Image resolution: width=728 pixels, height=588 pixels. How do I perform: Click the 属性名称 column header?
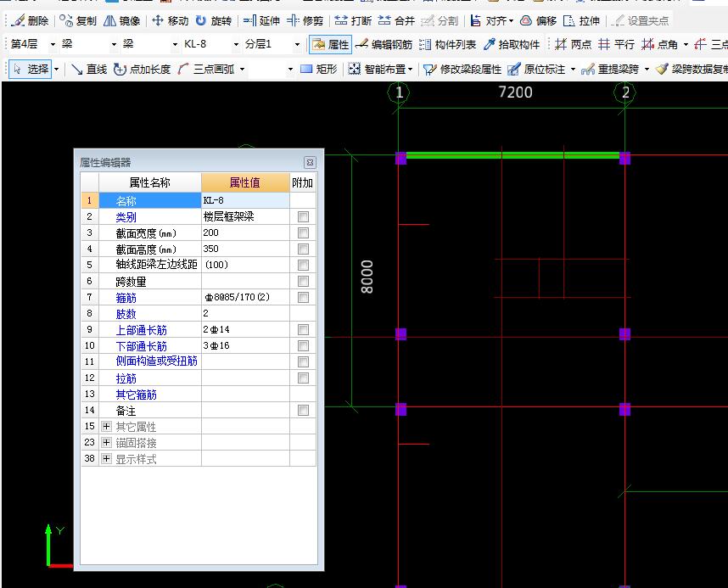(149, 182)
